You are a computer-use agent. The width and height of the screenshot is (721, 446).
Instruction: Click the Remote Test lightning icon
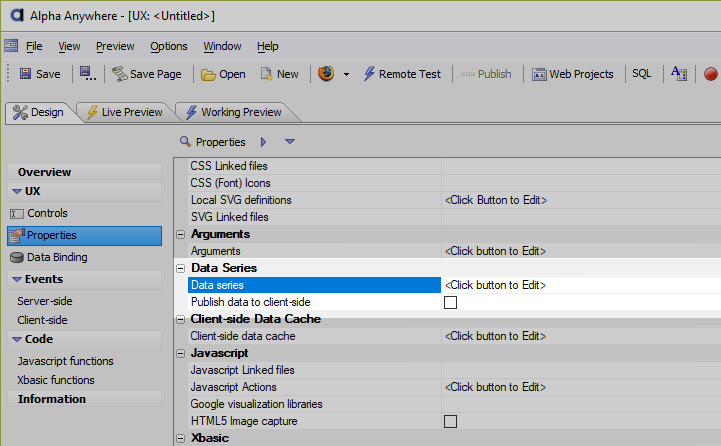click(369, 74)
